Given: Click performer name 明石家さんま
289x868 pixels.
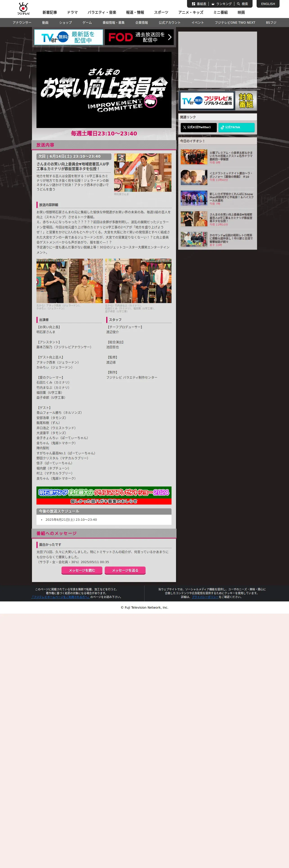Looking at the screenshot, I should tap(46, 332).
